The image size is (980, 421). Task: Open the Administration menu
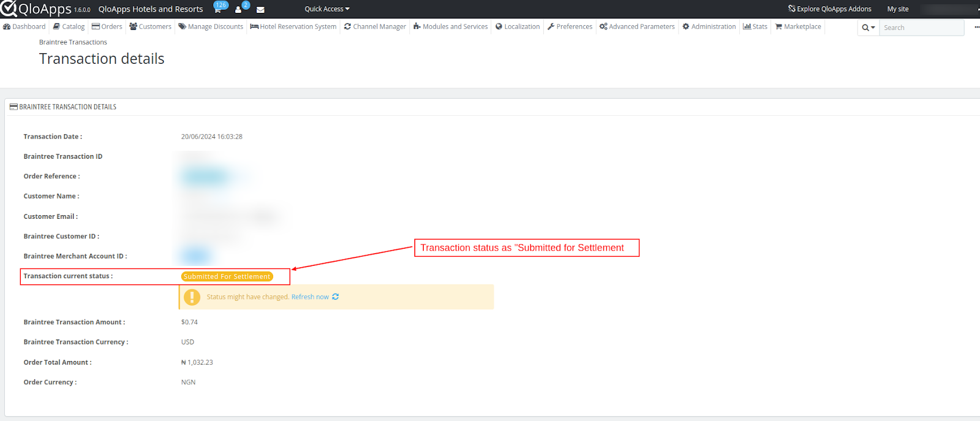[710, 27]
